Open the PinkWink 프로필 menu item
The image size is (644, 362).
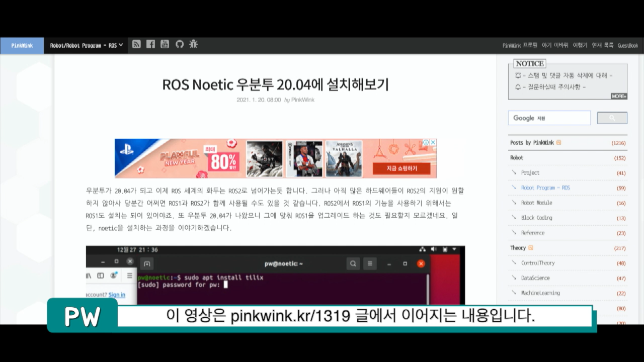tap(520, 45)
